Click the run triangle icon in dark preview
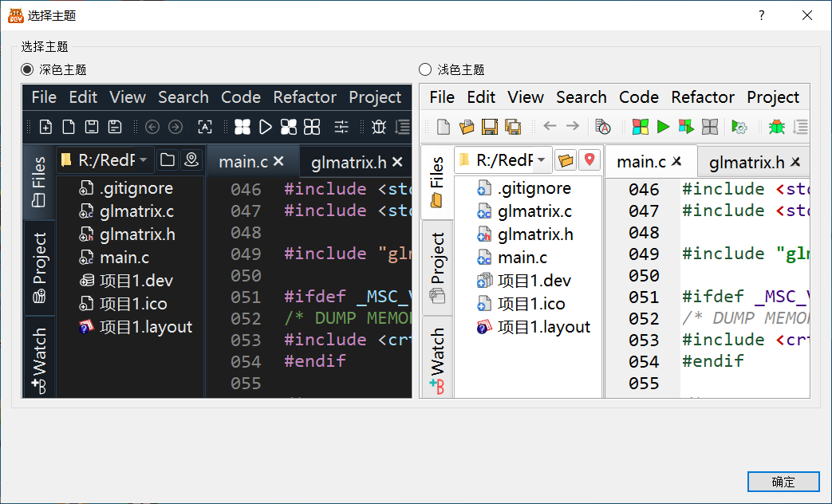This screenshot has height=504, width=832. (266, 127)
